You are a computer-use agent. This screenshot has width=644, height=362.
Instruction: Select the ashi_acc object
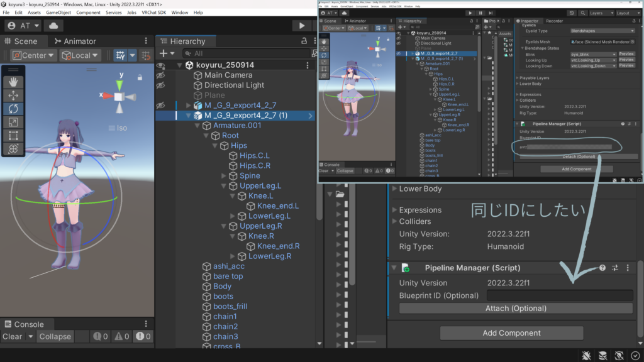click(229, 266)
